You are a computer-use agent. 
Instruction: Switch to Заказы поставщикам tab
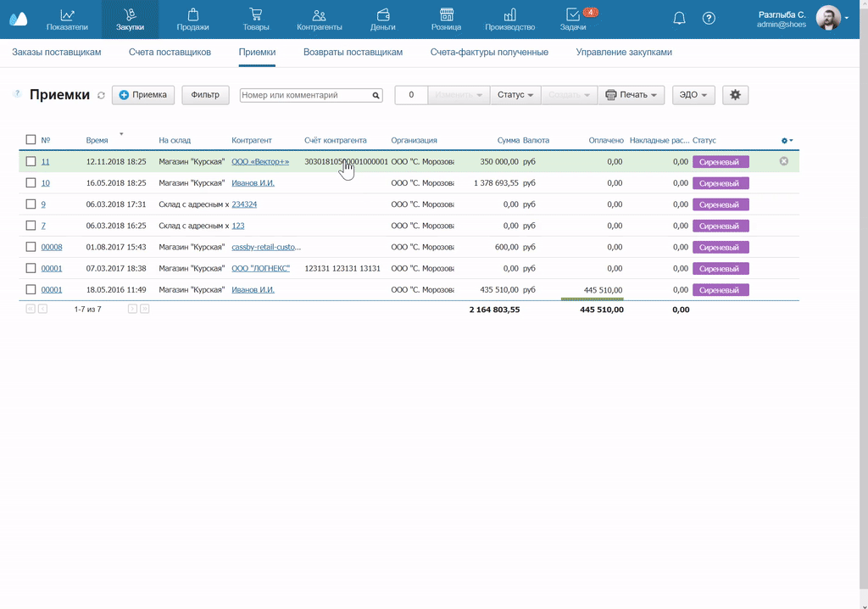(x=57, y=53)
